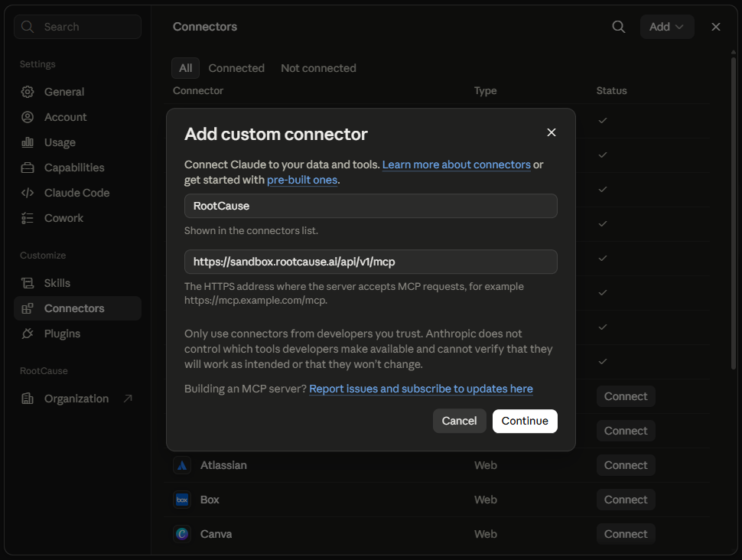Screen dimensions: 742x560
Task: Click the Connectors page title
Action: pyautogui.click(x=205, y=27)
